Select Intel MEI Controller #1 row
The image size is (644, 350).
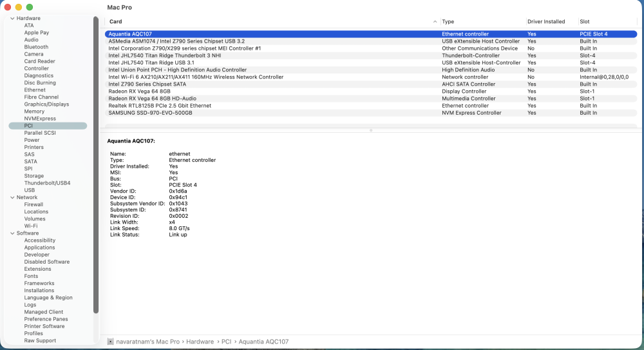pos(371,48)
